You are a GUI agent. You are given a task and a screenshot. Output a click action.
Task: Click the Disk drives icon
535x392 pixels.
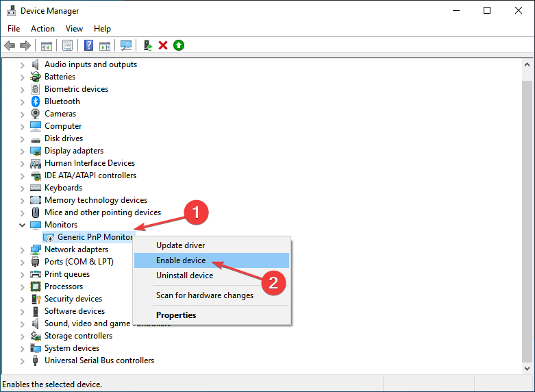pyautogui.click(x=36, y=139)
